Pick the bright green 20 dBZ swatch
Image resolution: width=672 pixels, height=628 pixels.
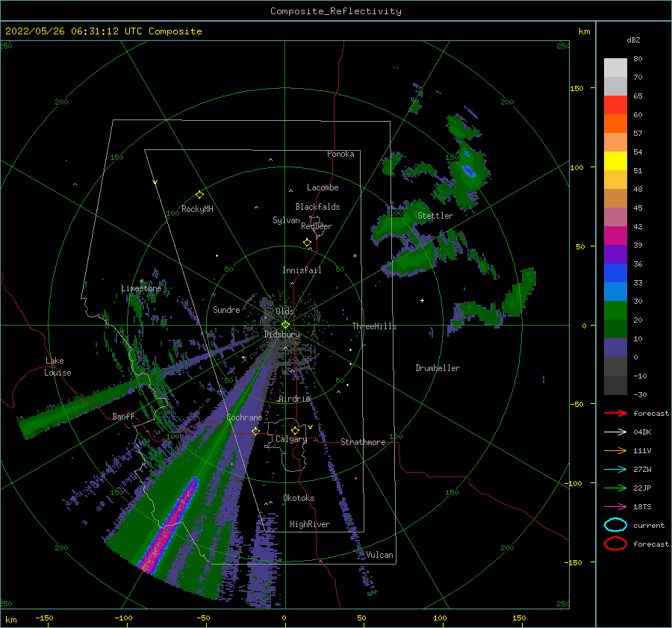(615, 311)
